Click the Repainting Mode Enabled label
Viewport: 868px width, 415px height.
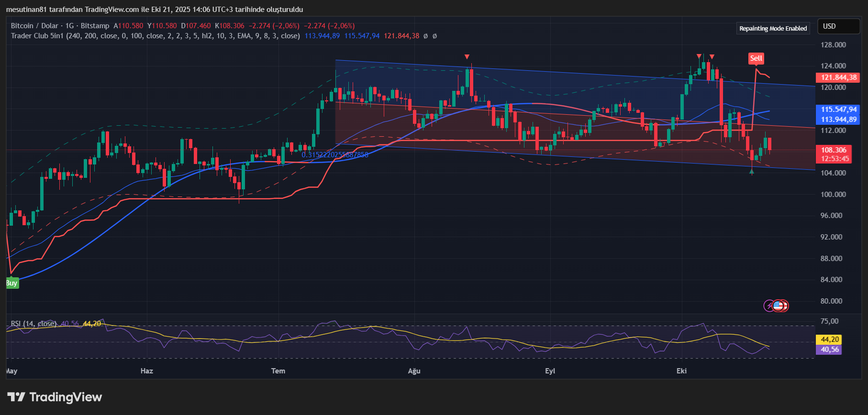click(773, 29)
